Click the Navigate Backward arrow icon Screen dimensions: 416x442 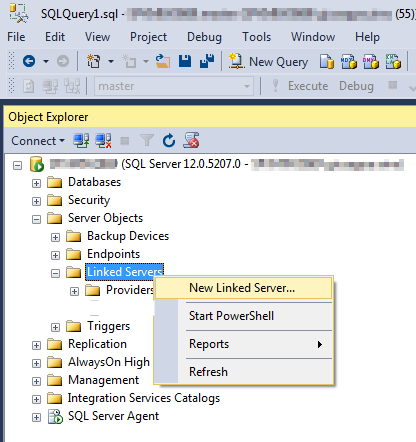click(29, 61)
